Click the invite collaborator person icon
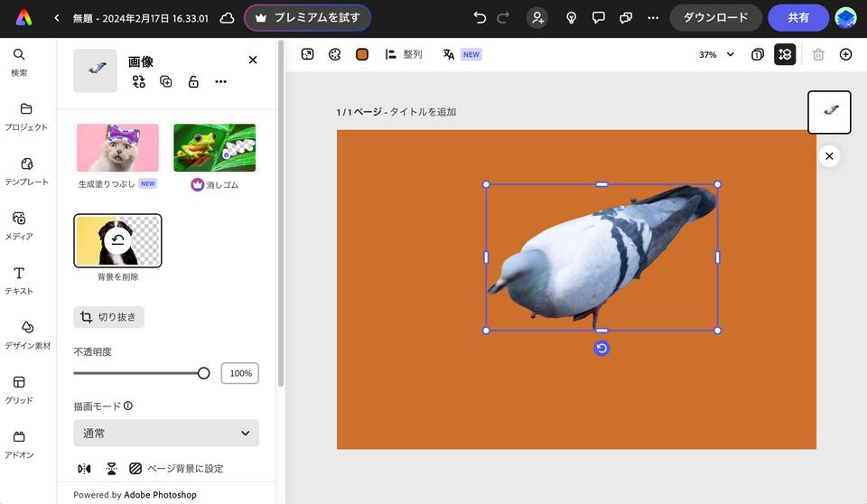Viewport: 867px width, 504px height. 537,18
